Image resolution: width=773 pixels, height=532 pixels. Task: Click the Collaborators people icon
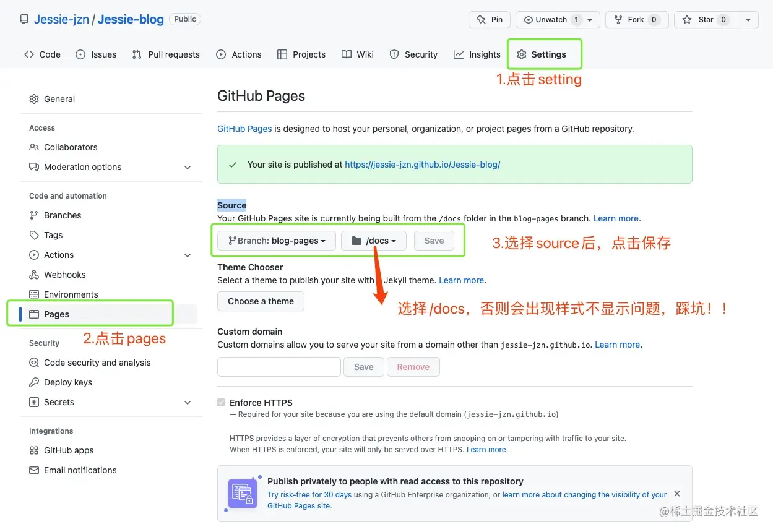pos(34,147)
